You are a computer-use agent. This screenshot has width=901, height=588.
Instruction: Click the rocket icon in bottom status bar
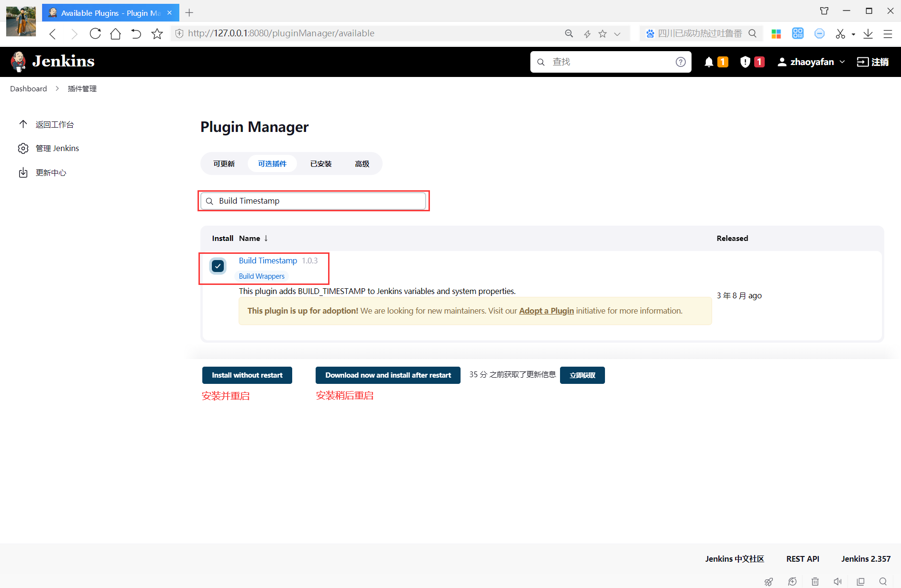769,581
